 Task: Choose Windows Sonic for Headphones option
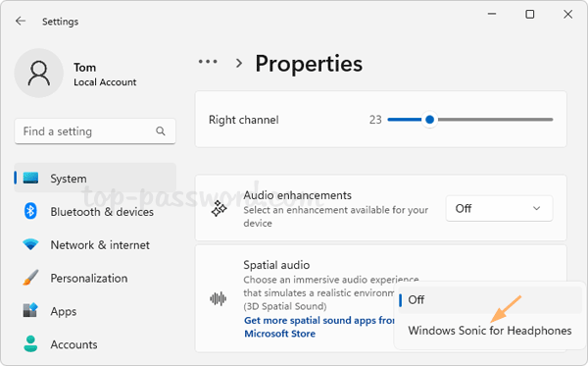pos(489,331)
